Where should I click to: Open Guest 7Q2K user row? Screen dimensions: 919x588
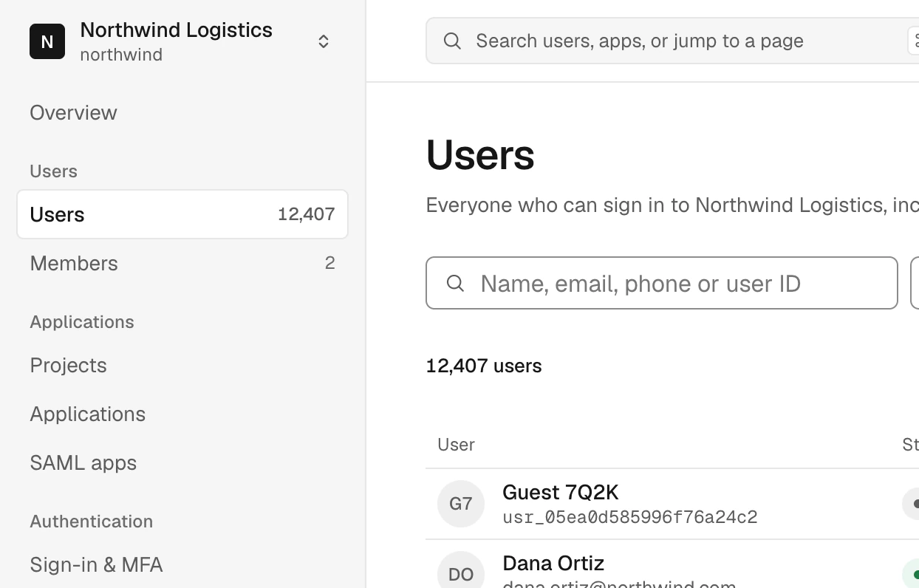[x=672, y=504]
